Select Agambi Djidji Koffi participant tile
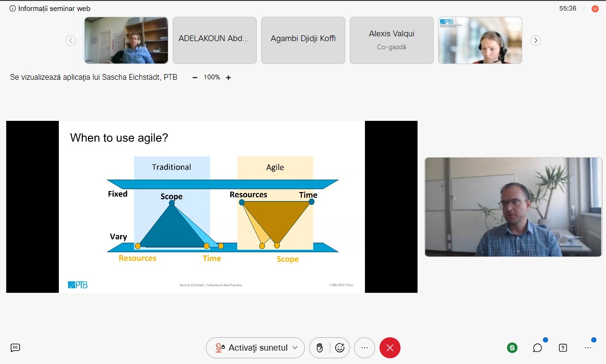The height and width of the screenshot is (364, 606). 303,40
